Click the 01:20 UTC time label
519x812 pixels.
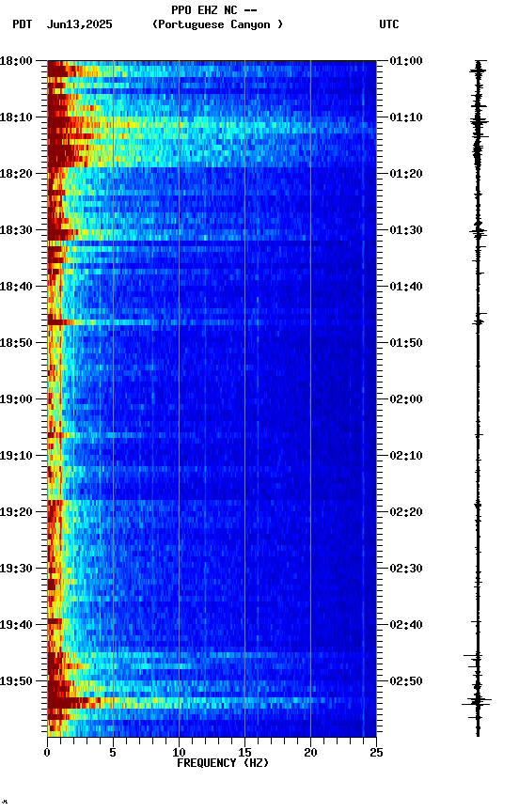406,174
